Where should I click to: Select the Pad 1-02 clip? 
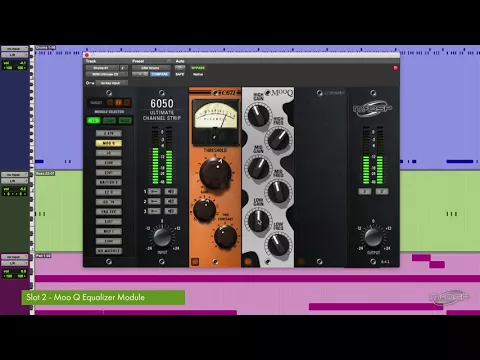pyautogui.click(x=43, y=256)
